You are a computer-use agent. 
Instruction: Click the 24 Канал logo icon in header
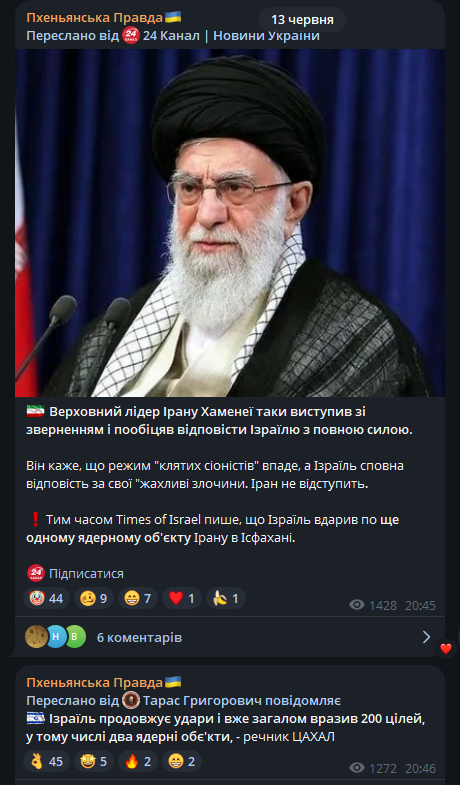(131, 36)
